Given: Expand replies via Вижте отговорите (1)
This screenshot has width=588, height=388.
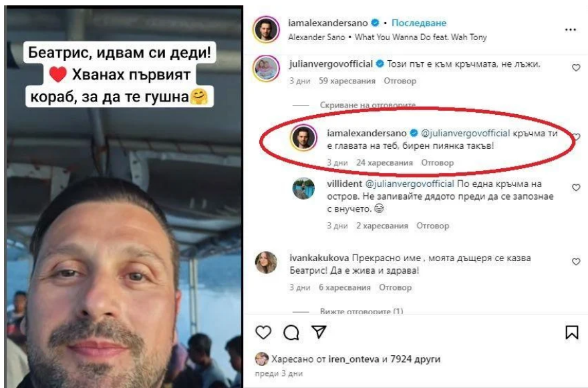Looking at the screenshot, I should pyautogui.click(x=361, y=311).
